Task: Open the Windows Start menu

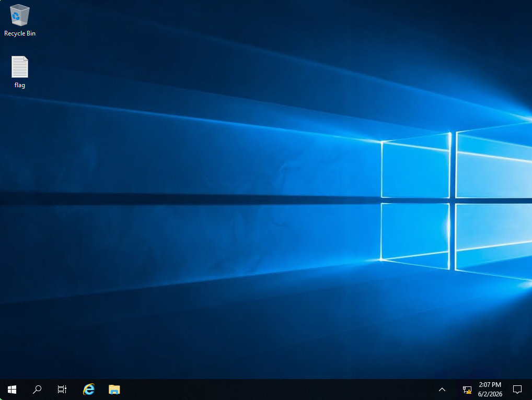Action: pyautogui.click(x=12, y=390)
